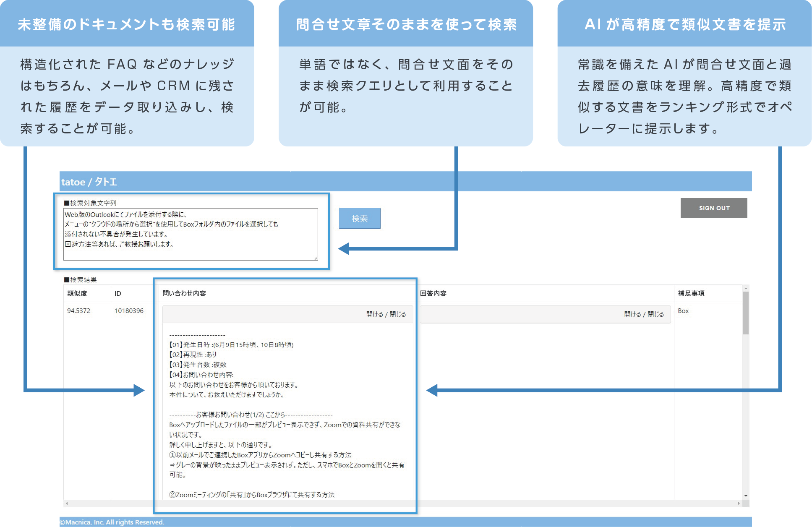Click the 類似度 column header
Screen dimensions: 812x527
(77, 293)
